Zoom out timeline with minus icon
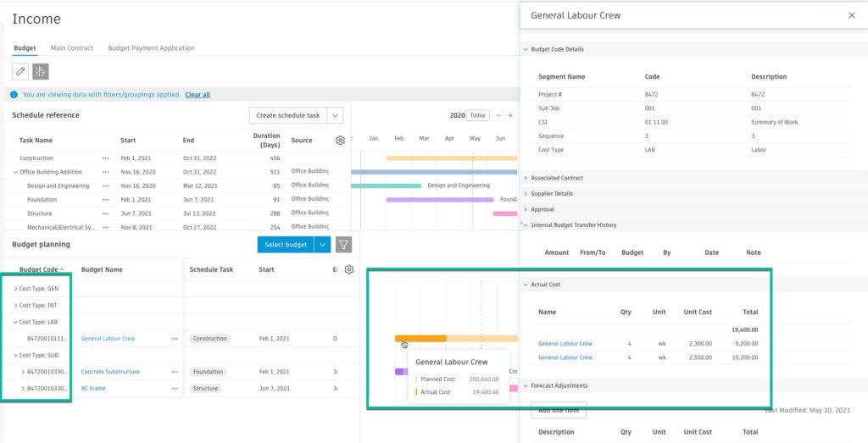 click(x=498, y=115)
